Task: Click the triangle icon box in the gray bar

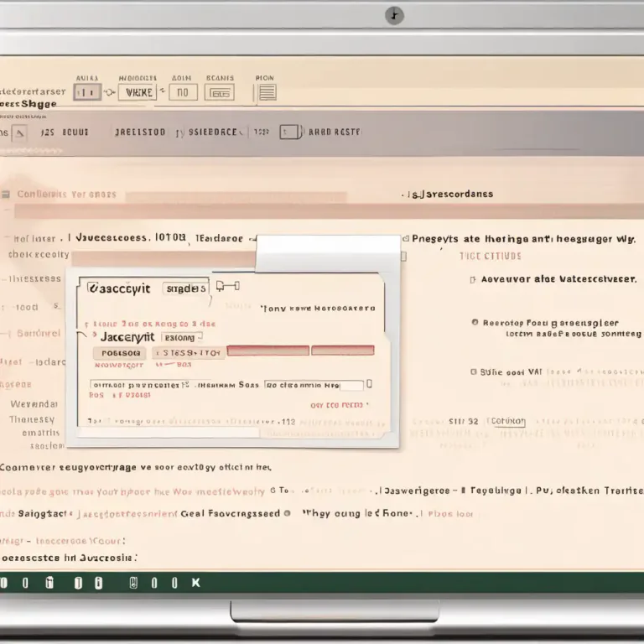Action: (x=19, y=133)
